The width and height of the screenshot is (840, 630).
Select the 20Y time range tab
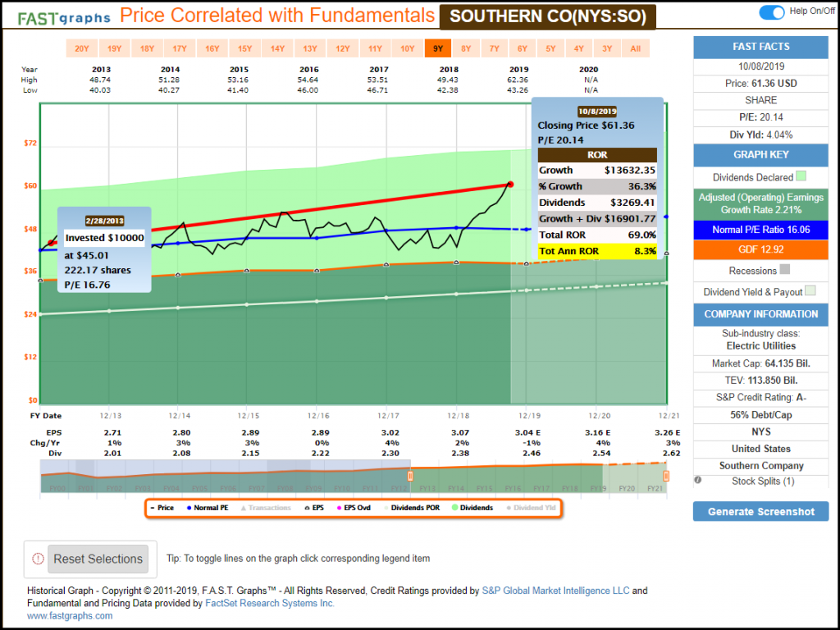82,48
